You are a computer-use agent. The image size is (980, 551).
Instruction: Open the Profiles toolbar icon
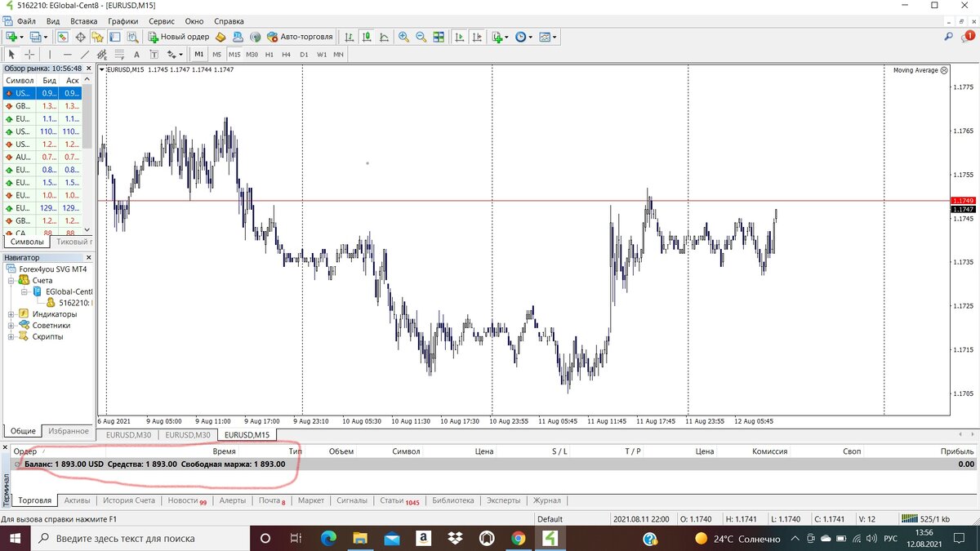(36, 37)
